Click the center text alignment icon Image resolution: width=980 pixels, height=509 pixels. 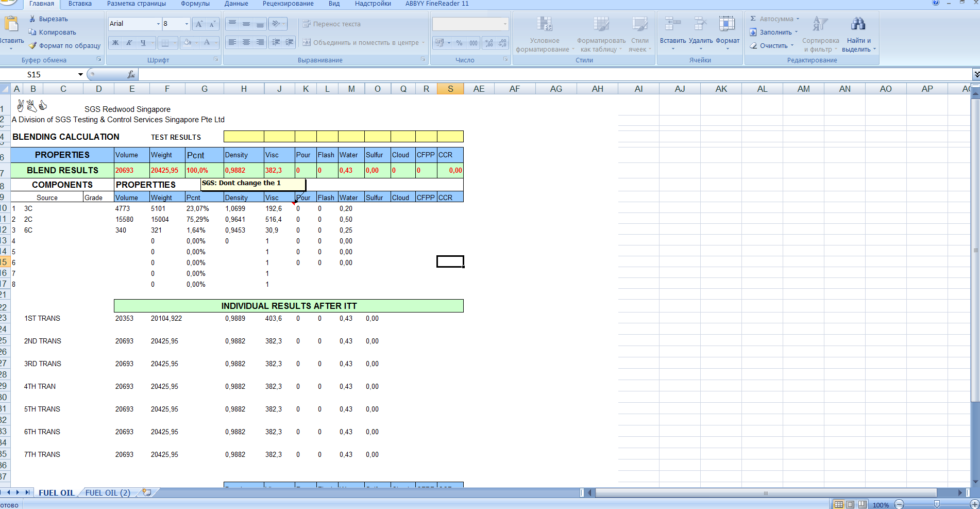[x=246, y=42]
